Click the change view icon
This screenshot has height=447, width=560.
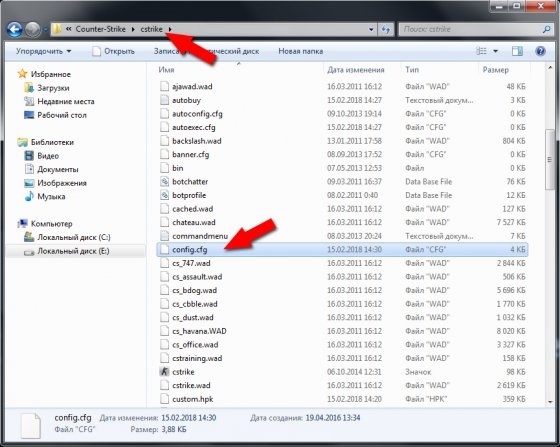[x=481, y=51]
